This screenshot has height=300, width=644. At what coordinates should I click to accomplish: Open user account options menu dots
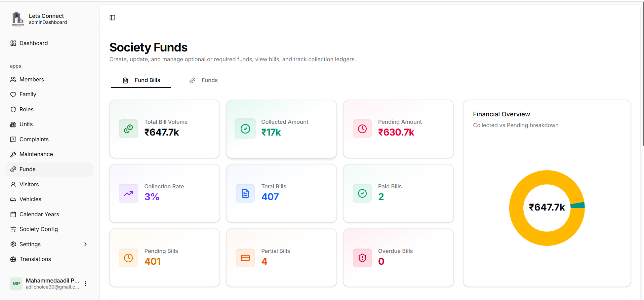[x=85, y=284]
